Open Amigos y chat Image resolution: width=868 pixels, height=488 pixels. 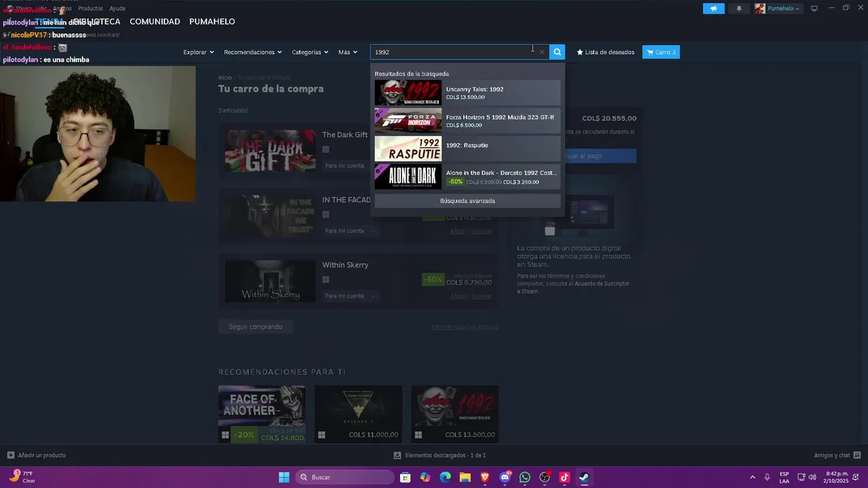[x=837, y=455]
